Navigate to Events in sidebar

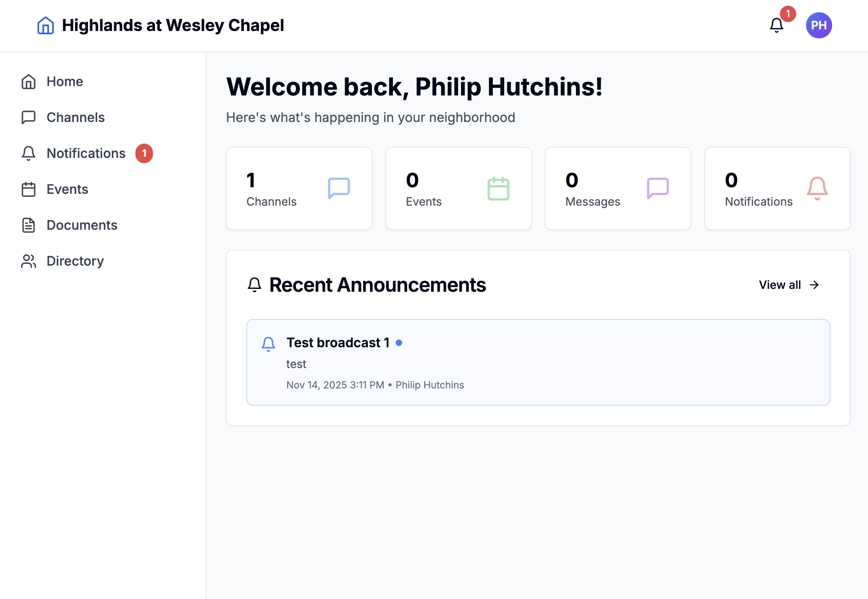pyautogui.click(x=67, y=189)
